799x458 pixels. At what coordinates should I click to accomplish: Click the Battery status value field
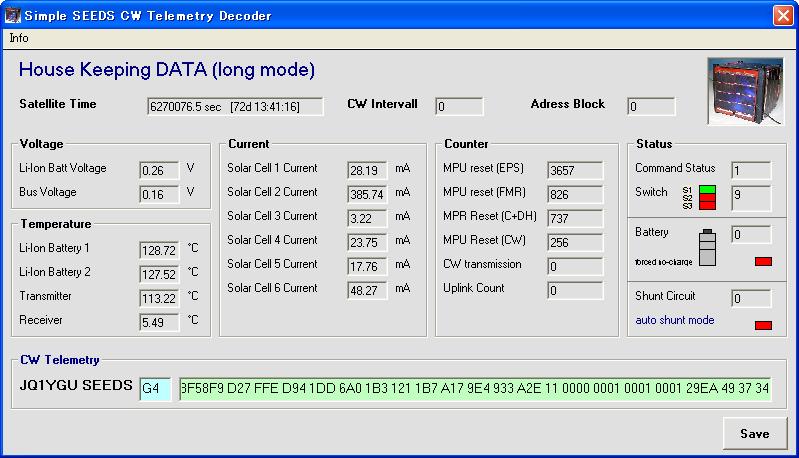(751, 234)
